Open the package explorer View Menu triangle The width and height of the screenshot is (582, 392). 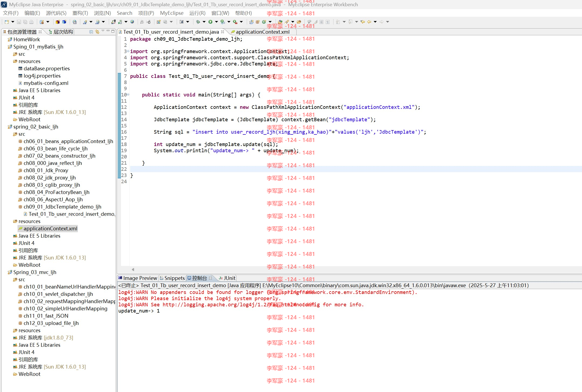tap(103, 31)
